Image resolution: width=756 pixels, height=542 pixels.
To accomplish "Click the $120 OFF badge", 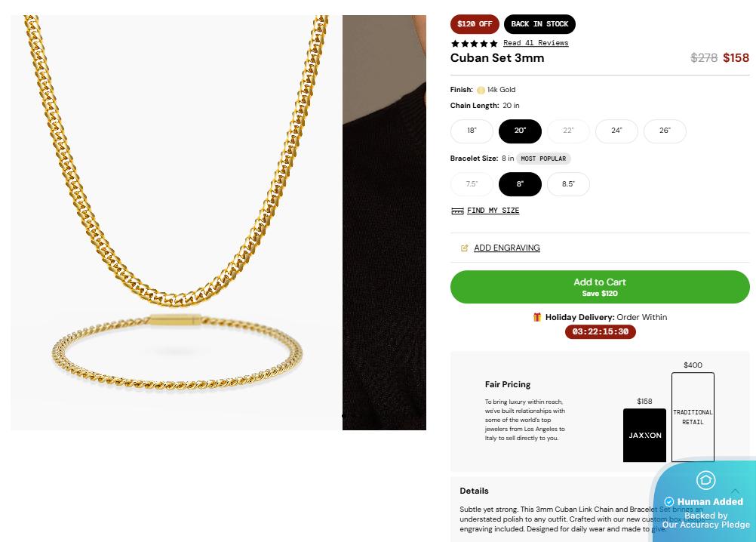I will (475, 23).
